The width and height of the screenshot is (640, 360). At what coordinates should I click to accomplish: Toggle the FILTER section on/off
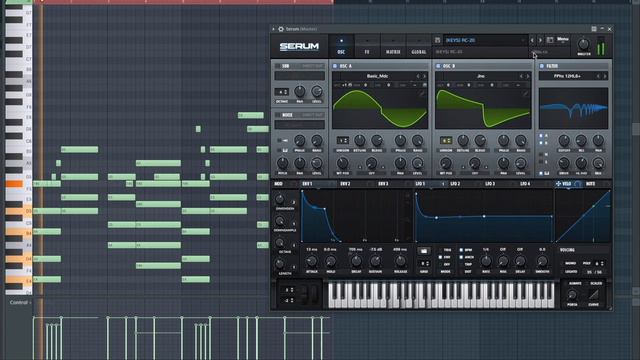pyautogui.click(x=542, y=66)
